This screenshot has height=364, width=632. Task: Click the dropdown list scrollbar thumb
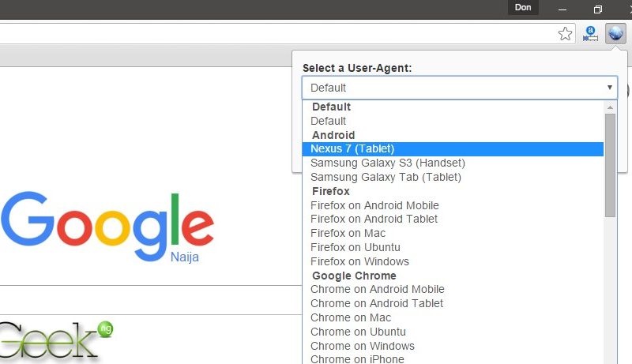point(610,166)
